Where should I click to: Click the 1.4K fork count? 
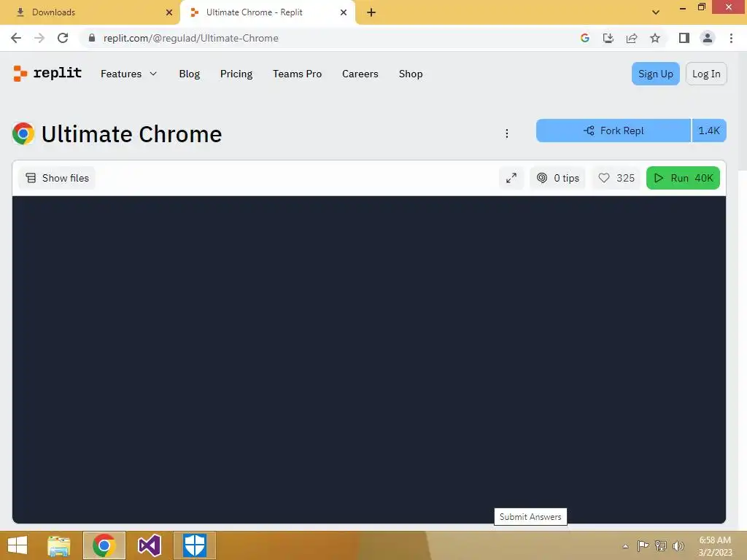(x=709, y=131)
